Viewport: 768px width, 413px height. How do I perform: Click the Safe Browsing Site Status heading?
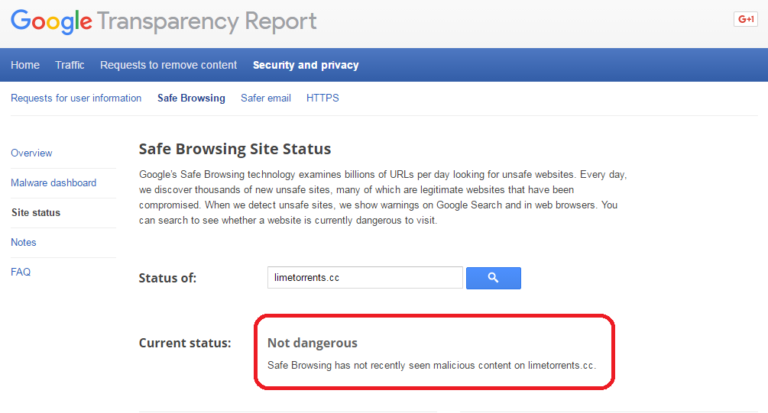click(235, 149)
